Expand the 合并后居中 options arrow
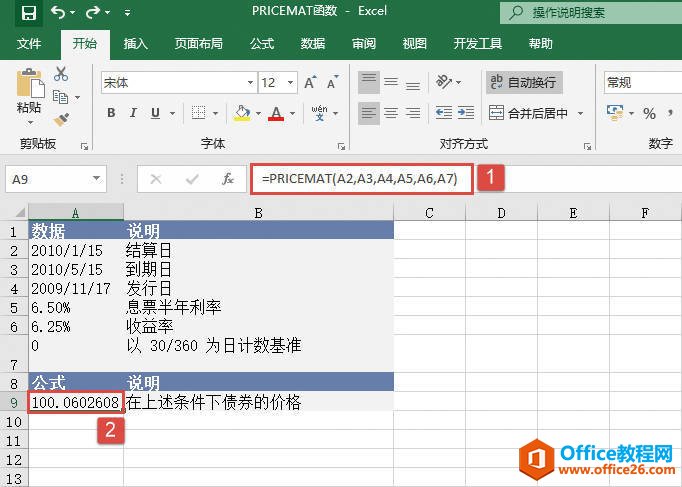This screenshot has width=682, height=487. point(580,113)
